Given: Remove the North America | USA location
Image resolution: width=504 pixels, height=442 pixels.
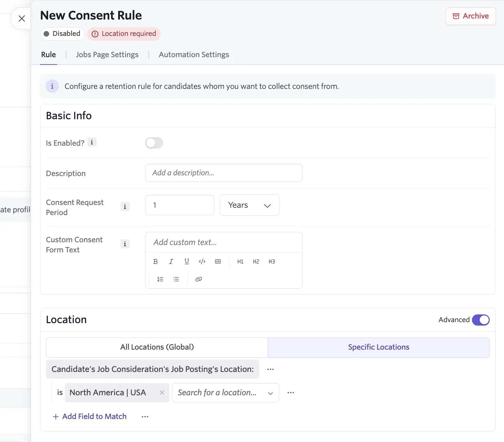Looking at the screenshot, I should [162, 393].
